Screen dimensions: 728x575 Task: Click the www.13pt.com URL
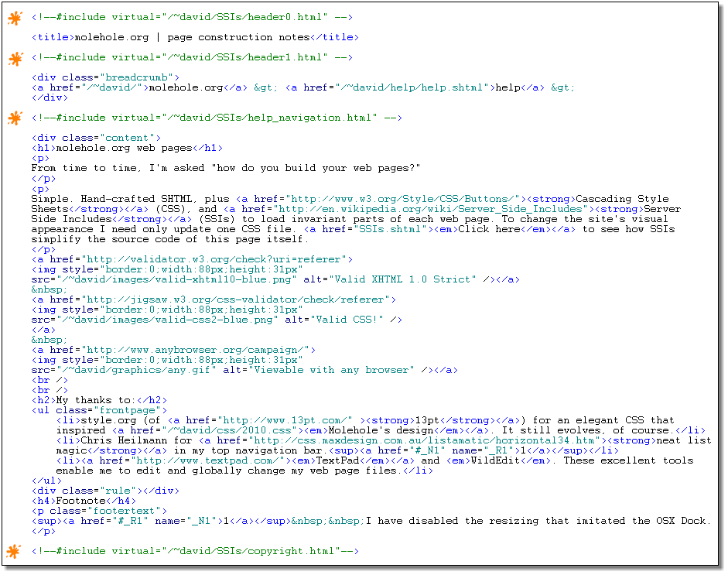(285, 420)
